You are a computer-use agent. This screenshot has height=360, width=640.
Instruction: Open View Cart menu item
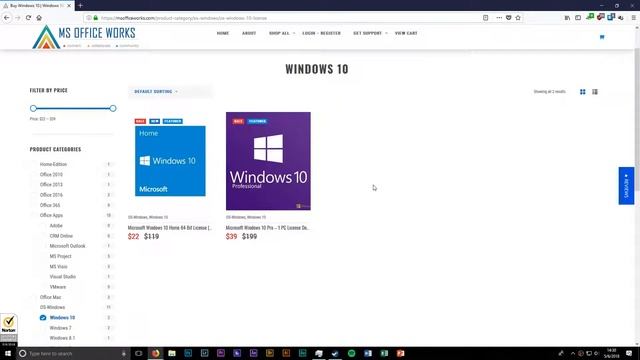point(406,33)
